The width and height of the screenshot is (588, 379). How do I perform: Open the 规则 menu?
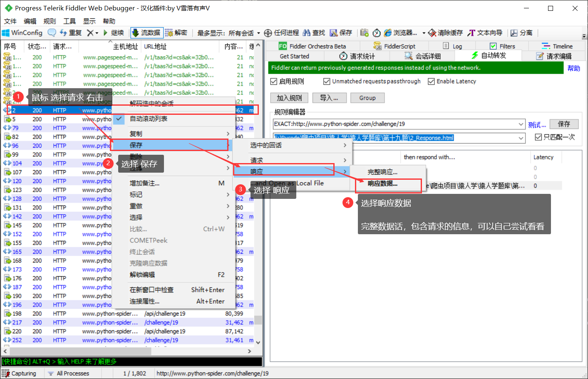point(50,21)
